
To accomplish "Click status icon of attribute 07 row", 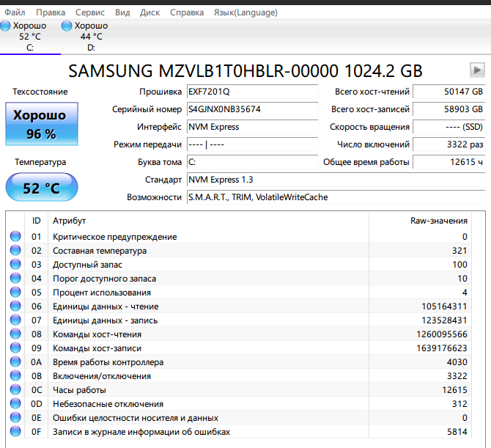I will point(15,320).
